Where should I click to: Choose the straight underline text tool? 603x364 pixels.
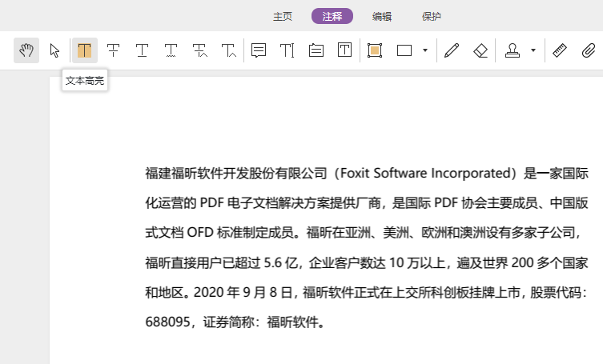pos(143,50)
